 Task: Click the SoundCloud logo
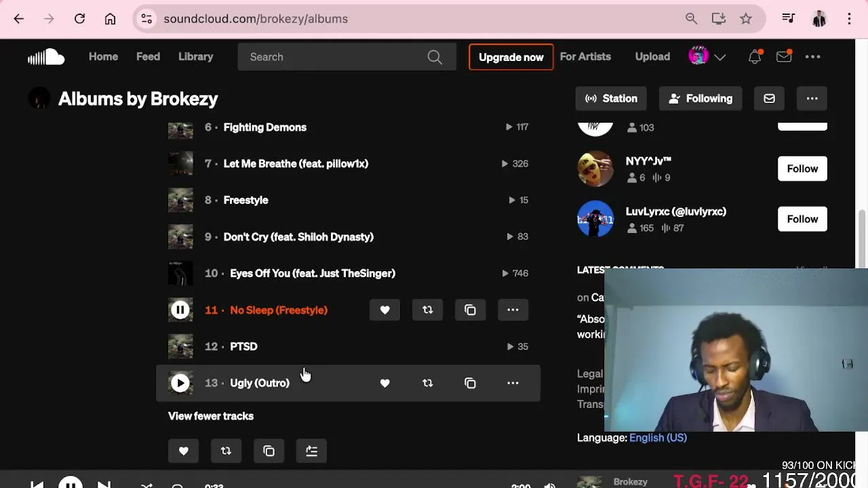pyautogui.click(x=45, y=57)
